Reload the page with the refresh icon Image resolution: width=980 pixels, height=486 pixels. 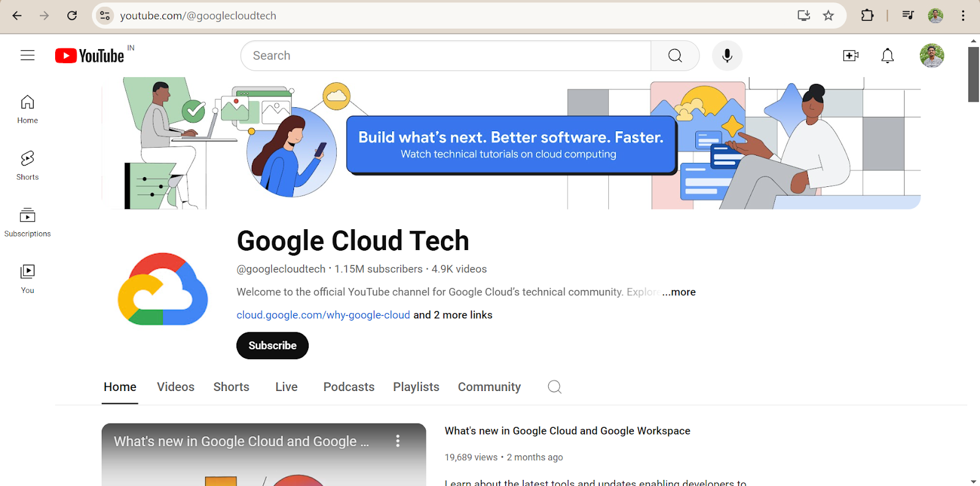(x=72, y=15)
